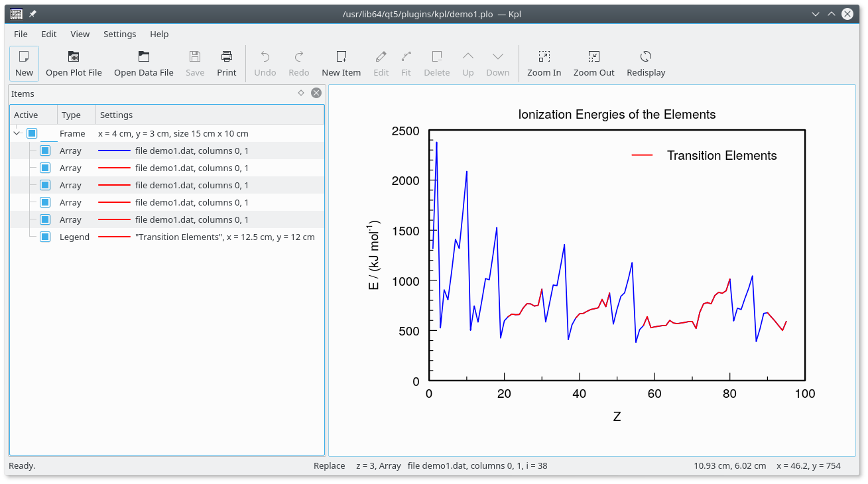Click the plot title Ionization Energies
Screen dimensions: 868x484
[617, 115]
